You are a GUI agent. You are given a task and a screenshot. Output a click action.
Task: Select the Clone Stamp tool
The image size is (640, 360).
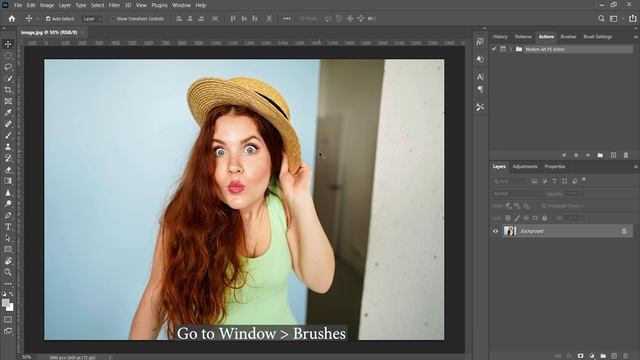click(8, 147)
